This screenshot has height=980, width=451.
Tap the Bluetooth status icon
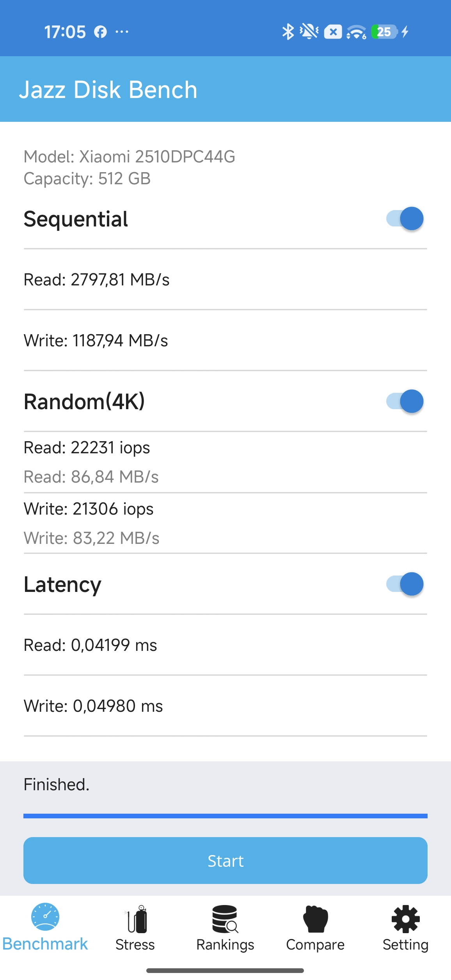tap(288, 32)
